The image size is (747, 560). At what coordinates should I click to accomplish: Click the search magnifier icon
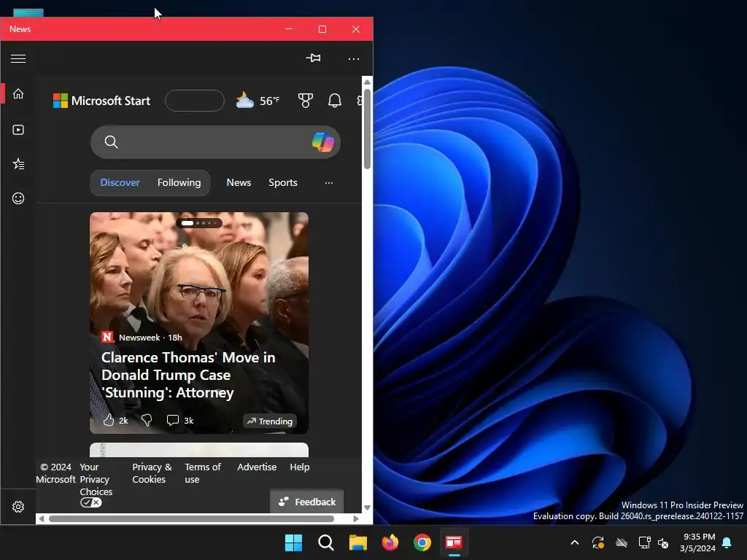click(111, 142)
